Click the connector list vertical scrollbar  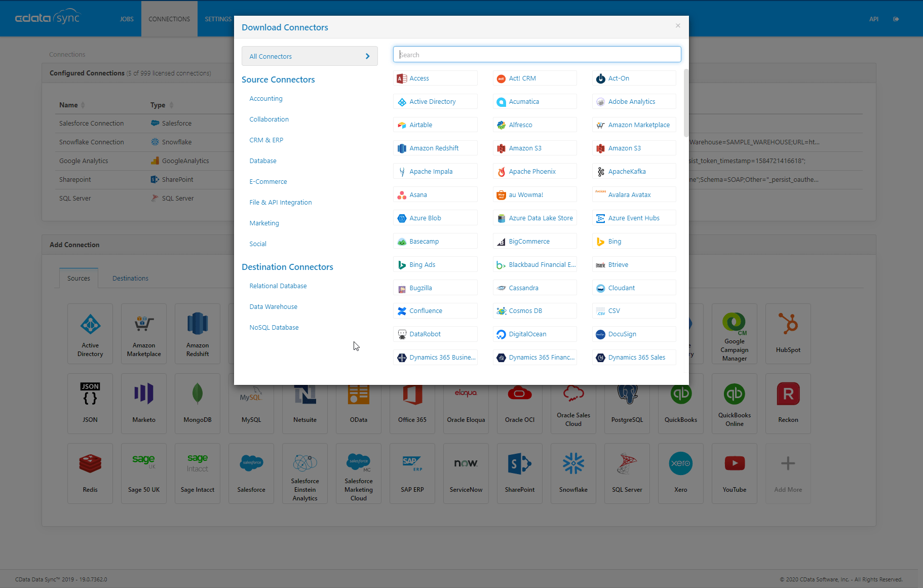(x=686, y=103)
